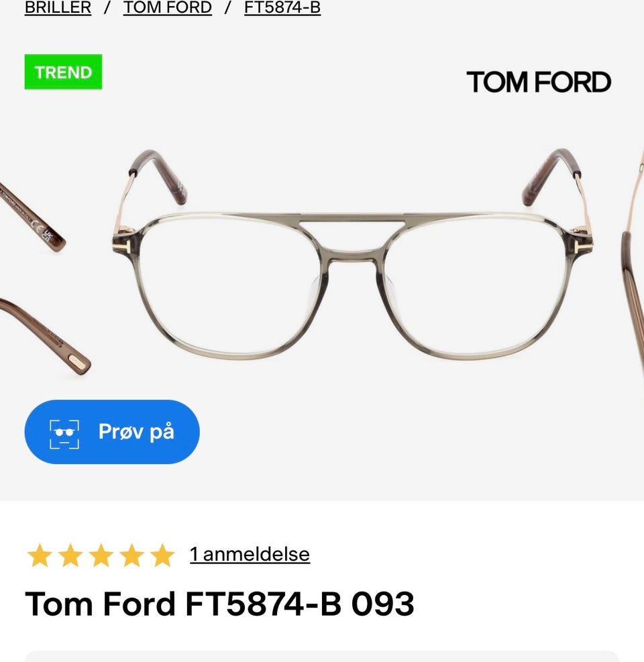Click the first rating star
The width and height of the screenshot is (644, 662).
[x=39, y=555]
